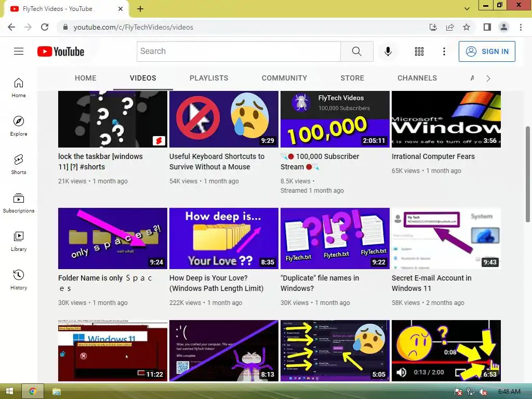
Task: Click the muted volume tray icon
Action: coord(483,392)
